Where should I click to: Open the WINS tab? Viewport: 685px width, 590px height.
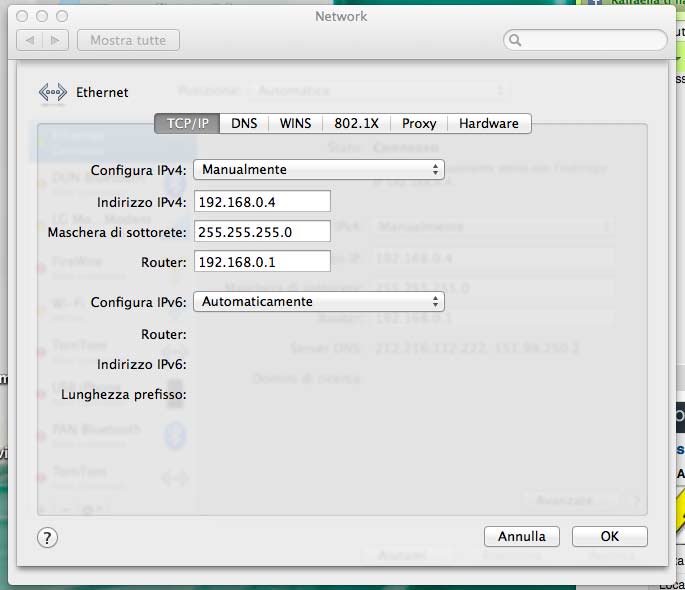coord(295,123)
